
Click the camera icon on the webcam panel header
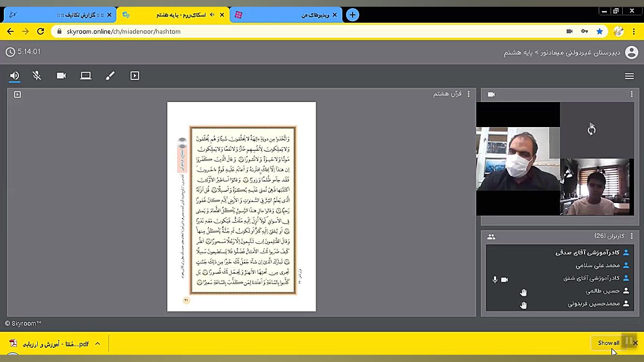491,94
